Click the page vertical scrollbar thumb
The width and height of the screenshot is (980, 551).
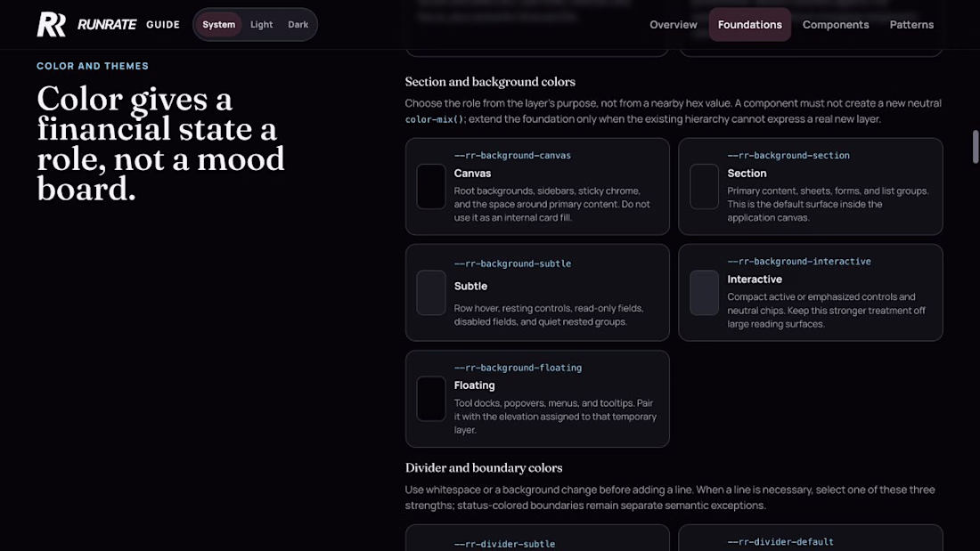click(975, 147)
